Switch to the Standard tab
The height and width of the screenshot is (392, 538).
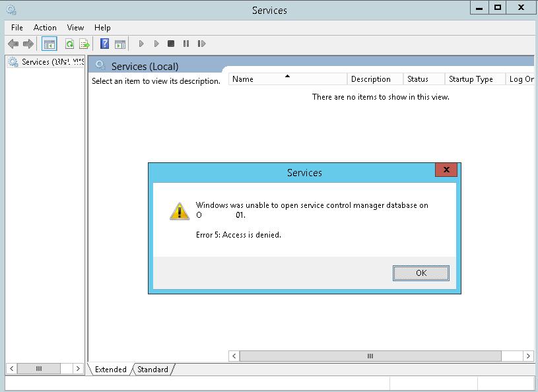click(152, 370)
